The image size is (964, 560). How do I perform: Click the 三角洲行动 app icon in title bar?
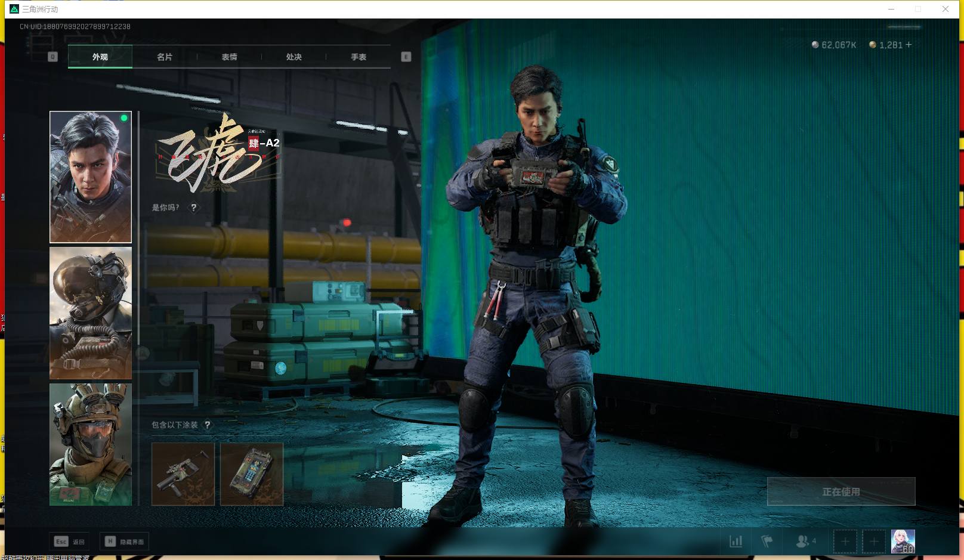(14, 9)
